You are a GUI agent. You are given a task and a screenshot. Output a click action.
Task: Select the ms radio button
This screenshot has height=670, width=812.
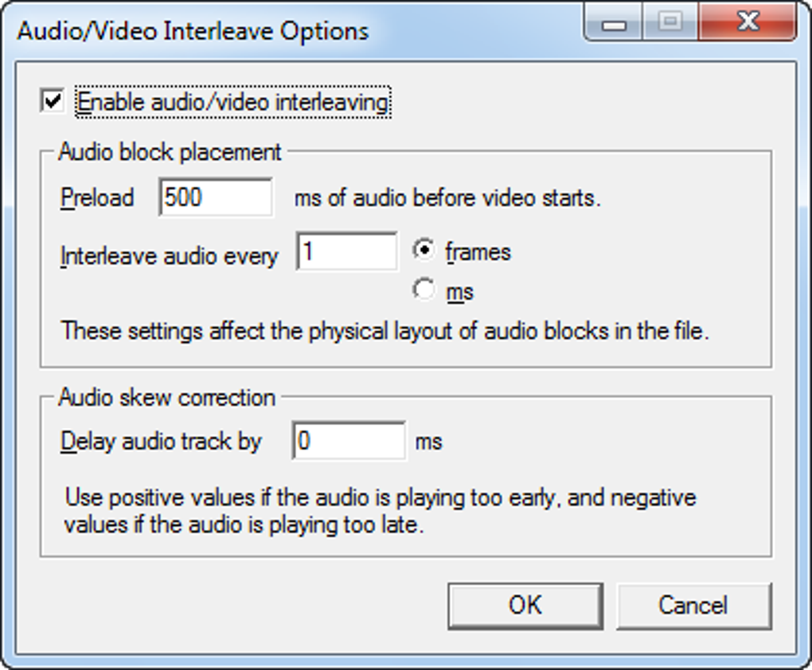pos(424,291)
